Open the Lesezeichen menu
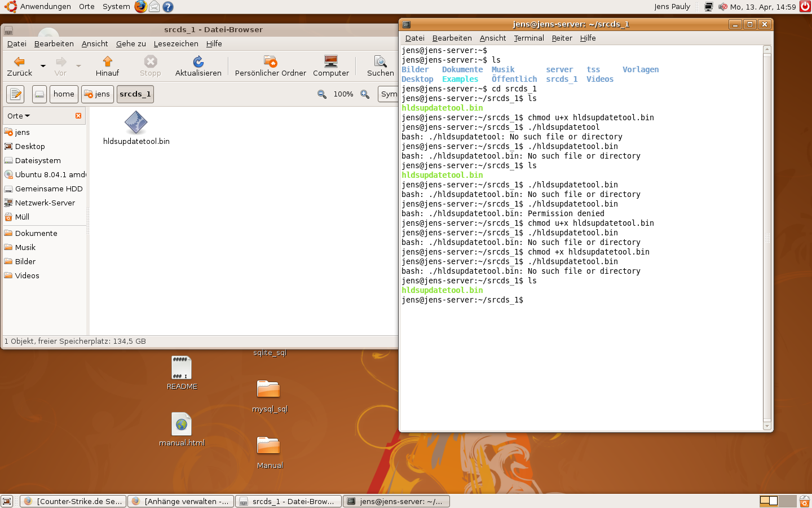Screen dimensions: 812x508 tap(176, 43)
